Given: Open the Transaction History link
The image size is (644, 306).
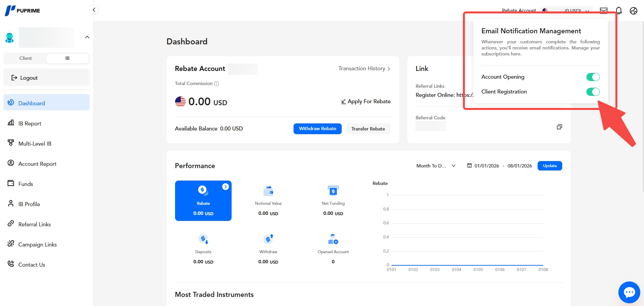Looking at the screenshot, I should click(x=364, y=69).
